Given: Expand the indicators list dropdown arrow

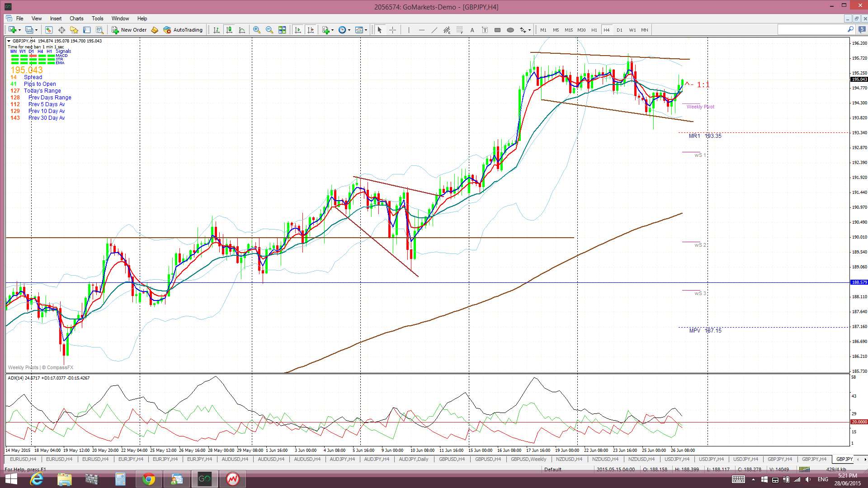Looking at the screenshot, I should [x=332, y=30].
